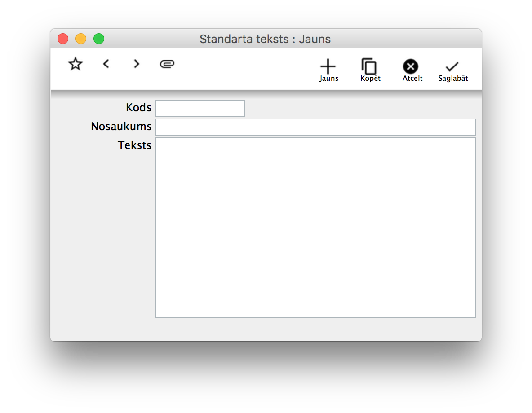The width and height of the screenshot is (532, 413).
Task: Create new record with plus icon
Action: (328, 66)
